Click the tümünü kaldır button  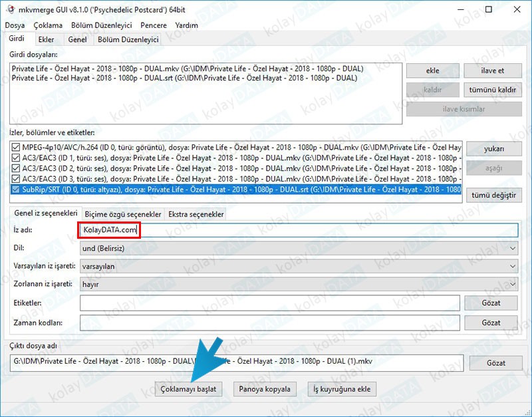(493, 90)
